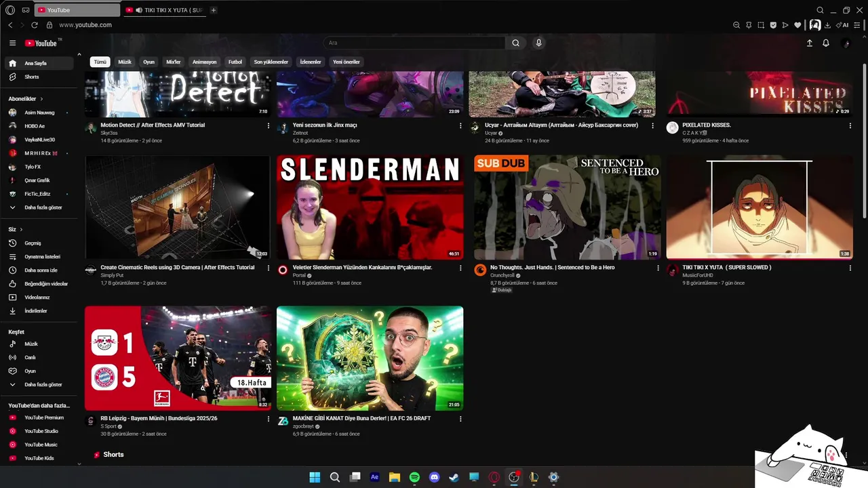Screen dimensions: 868x488
Task: Open the YouTube notifications bell
Action: [x=826, y=43]
